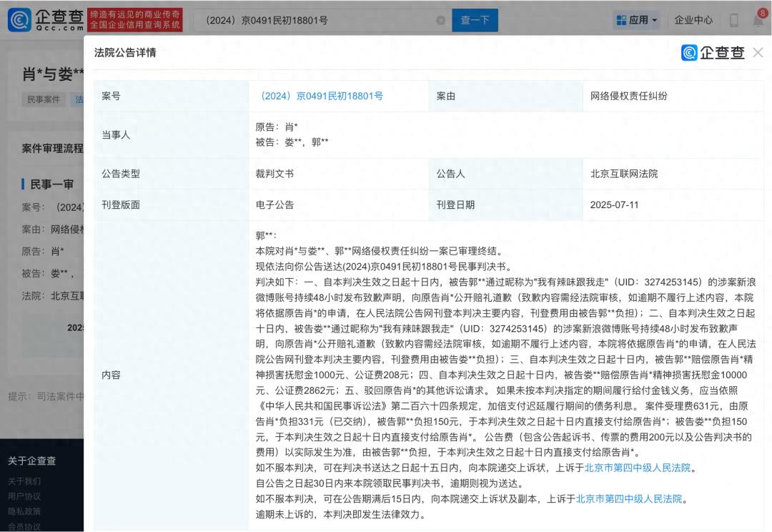The image size is (772, 532).
Task: Open 用户协议 in the footer
Action: pos(24,496)
